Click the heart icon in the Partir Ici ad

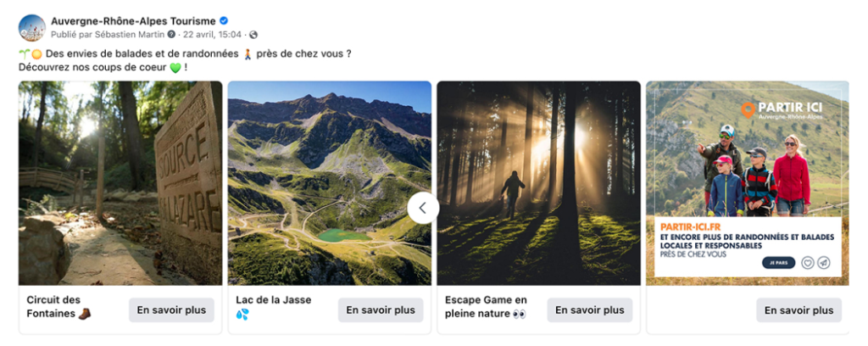[x=808, y=263]
